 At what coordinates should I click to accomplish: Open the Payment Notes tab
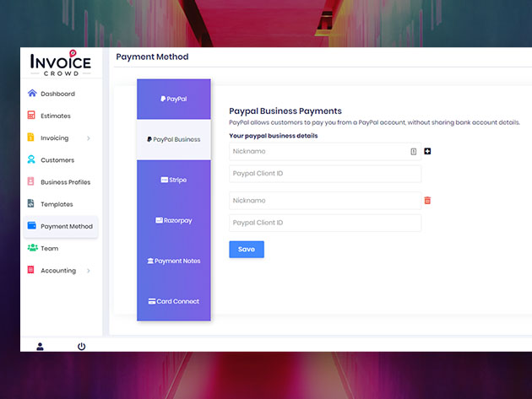174,261
